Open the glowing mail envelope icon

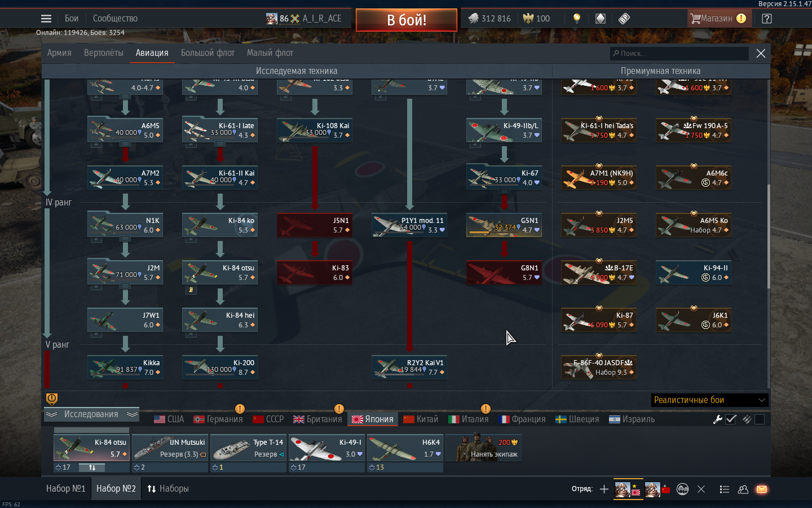762,489
